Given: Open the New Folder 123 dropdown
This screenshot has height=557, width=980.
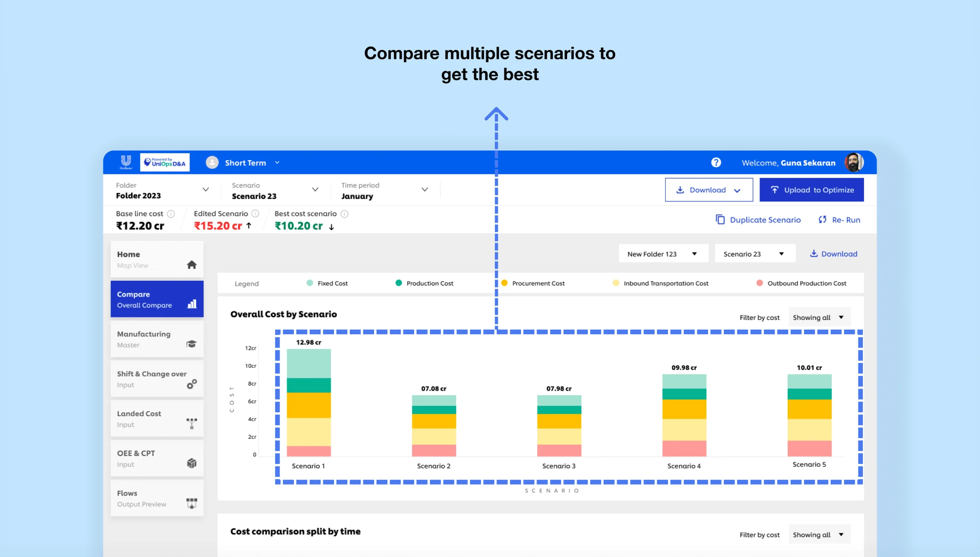Looking at the screenshot, I should [x=664, y=254].
